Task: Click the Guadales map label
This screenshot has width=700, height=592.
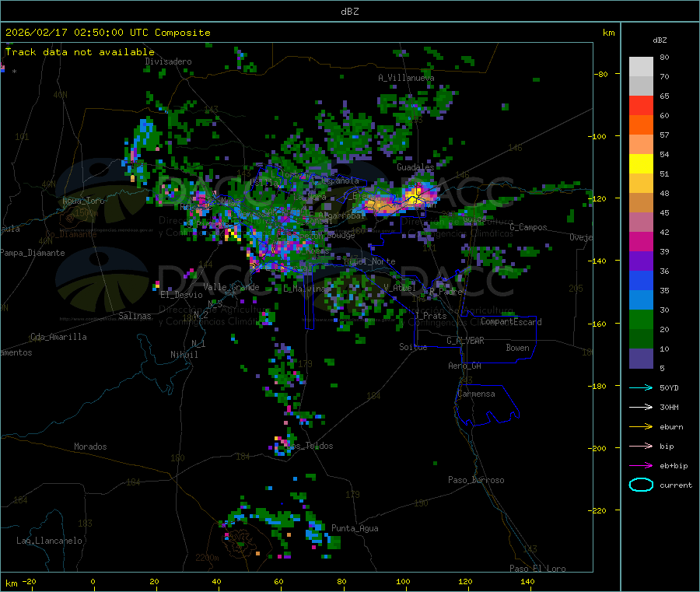Action: (415, 167)
